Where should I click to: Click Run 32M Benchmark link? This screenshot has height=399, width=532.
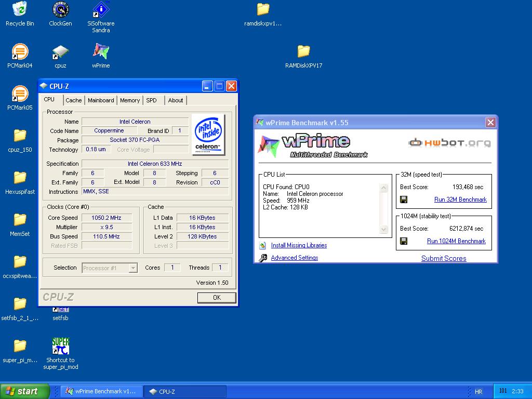[x=460, y=199]
